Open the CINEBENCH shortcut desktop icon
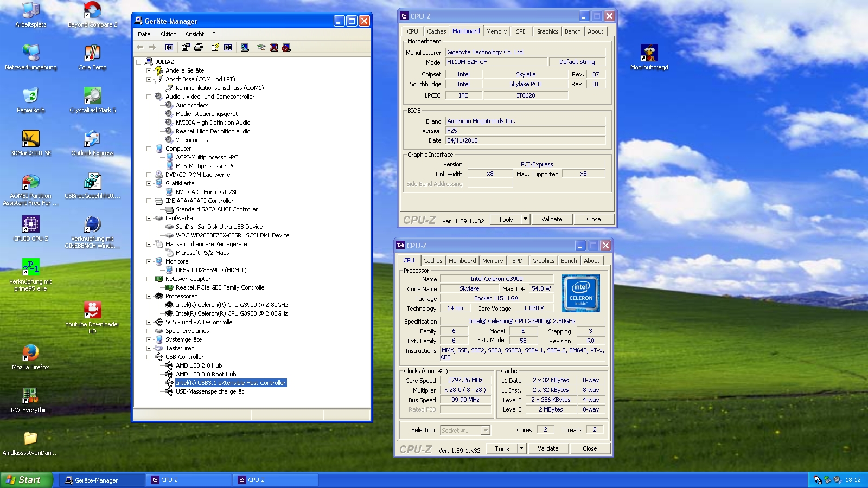 coord(92,232)
